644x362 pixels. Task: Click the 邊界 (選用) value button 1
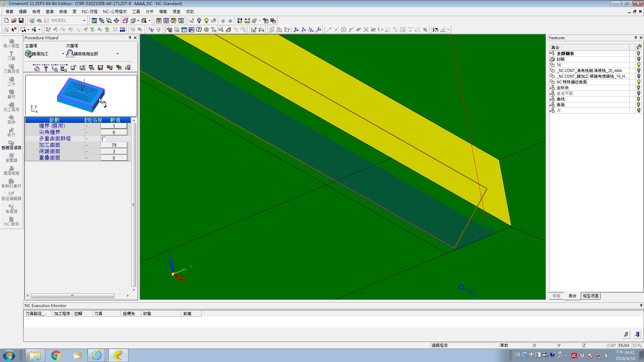(x=114, y=126)
